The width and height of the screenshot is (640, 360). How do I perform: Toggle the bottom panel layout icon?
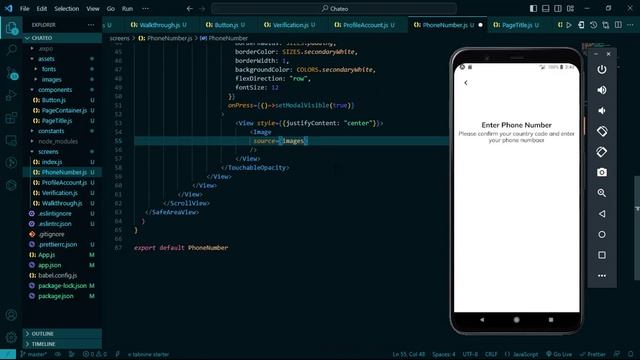click(x=545, y=9)
